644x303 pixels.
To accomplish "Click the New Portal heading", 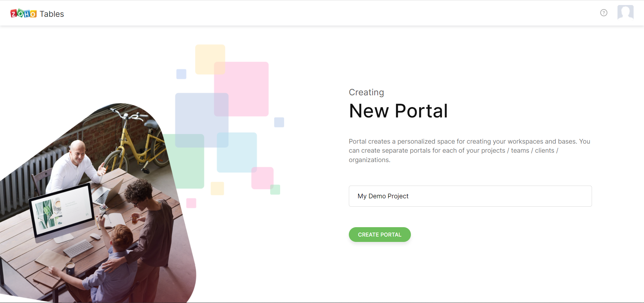I will 398,111.
